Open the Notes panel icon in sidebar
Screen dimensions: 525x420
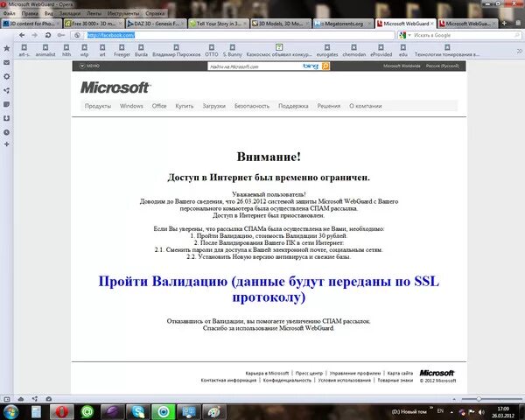[6, 104]
